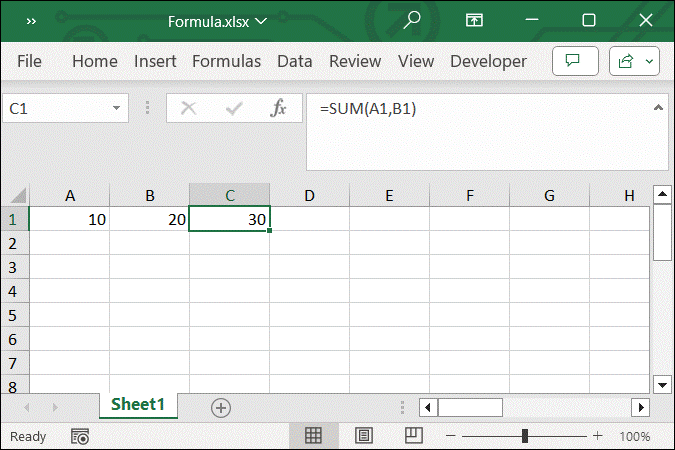Open the File menu
675x450 pixels.
point(29,61)
